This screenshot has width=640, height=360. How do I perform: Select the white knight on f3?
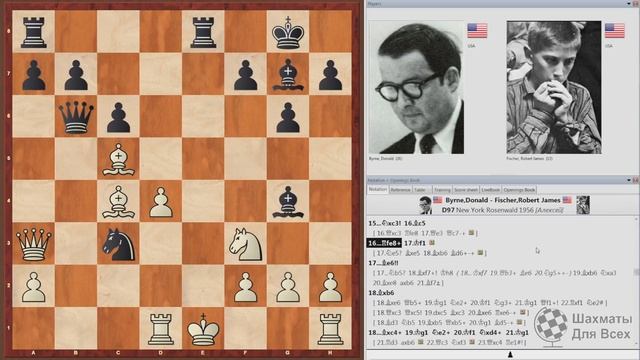point(245,244)
